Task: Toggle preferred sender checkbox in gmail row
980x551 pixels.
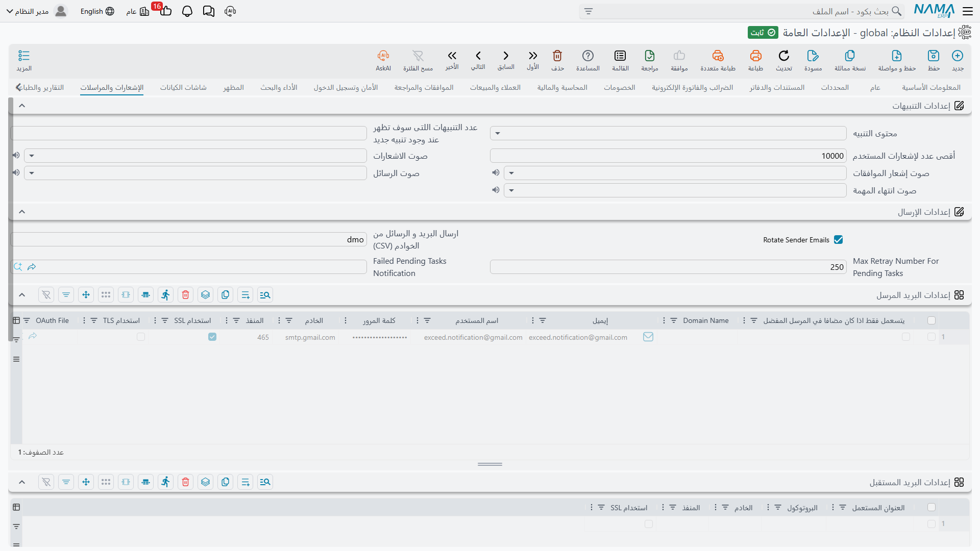Action: tap(906, 337)
